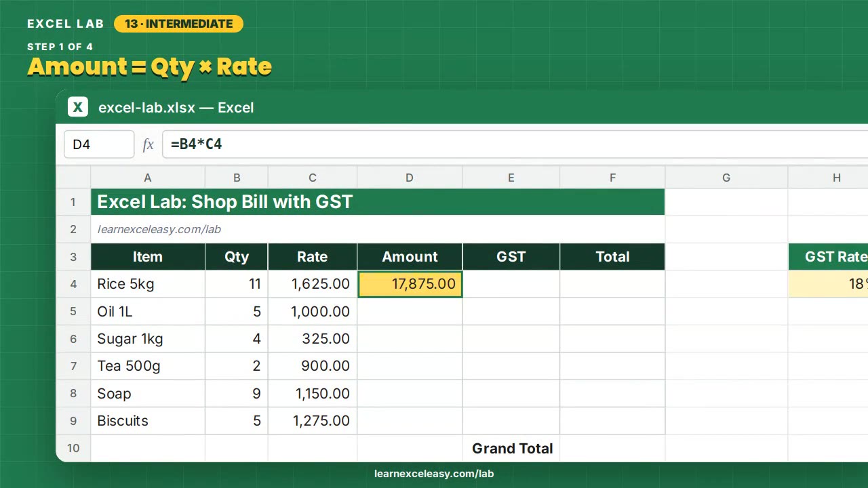Click the quantity cell showing 11
Image resolution: width=868 pixels, height=488 pixels.
(x=237, y=284)
